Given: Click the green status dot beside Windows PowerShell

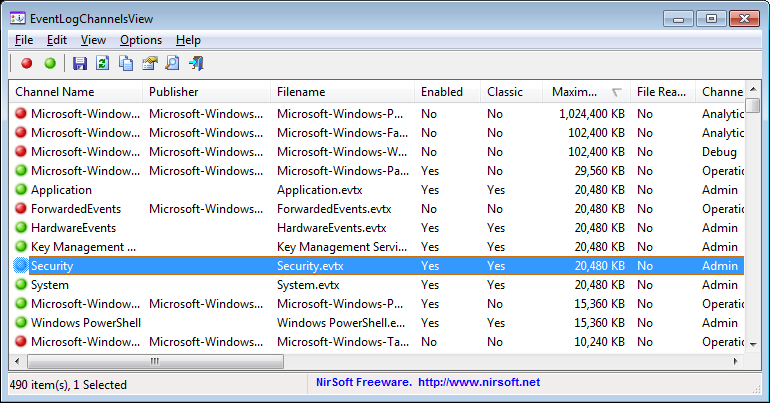Looking at the screenshot, I should point(21,323).
